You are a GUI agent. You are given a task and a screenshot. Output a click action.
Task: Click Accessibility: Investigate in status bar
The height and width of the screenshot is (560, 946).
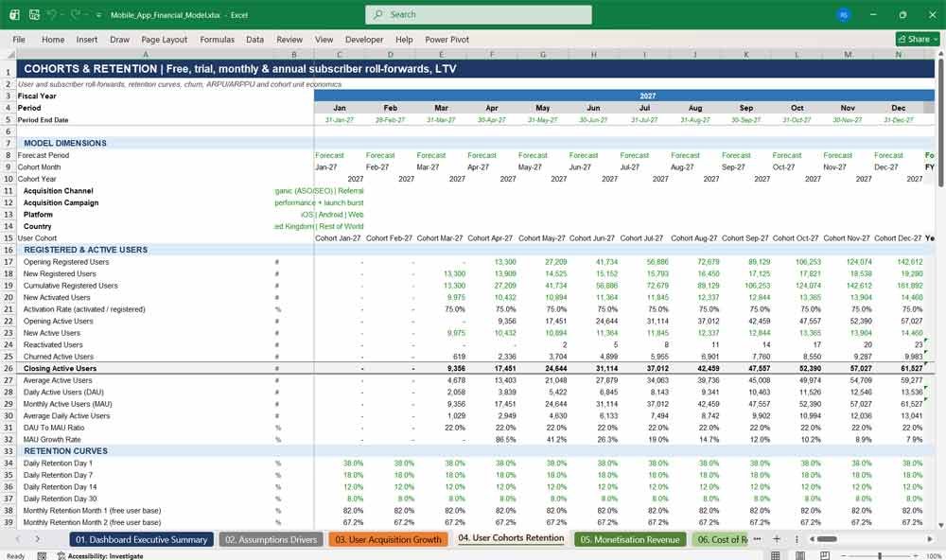(x=100, y=555)
